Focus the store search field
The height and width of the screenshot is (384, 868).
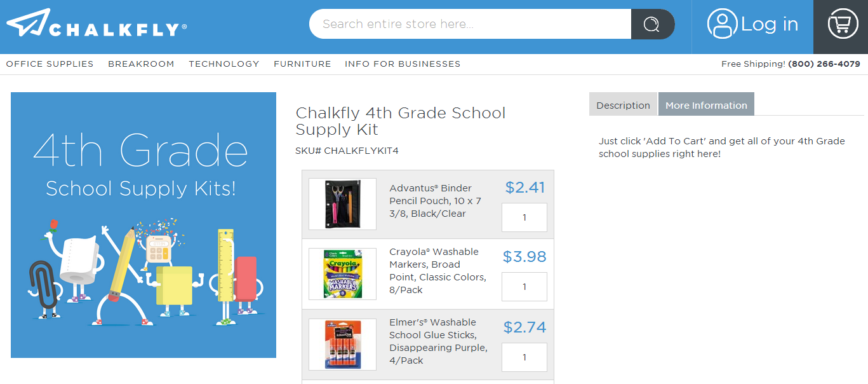pos(470,24)
